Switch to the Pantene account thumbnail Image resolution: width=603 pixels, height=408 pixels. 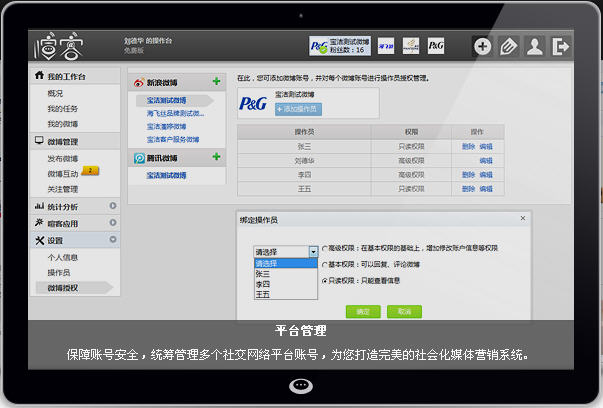point(411,46)
